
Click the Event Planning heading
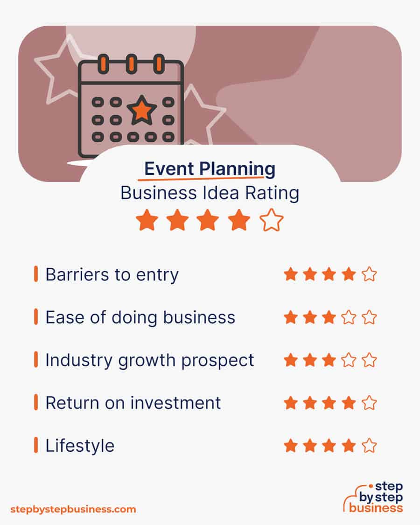point(210,168)
